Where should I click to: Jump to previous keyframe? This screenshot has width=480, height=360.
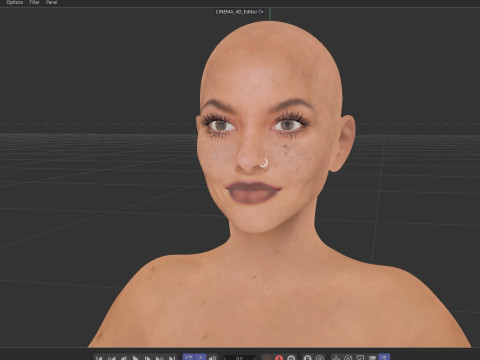111,358
